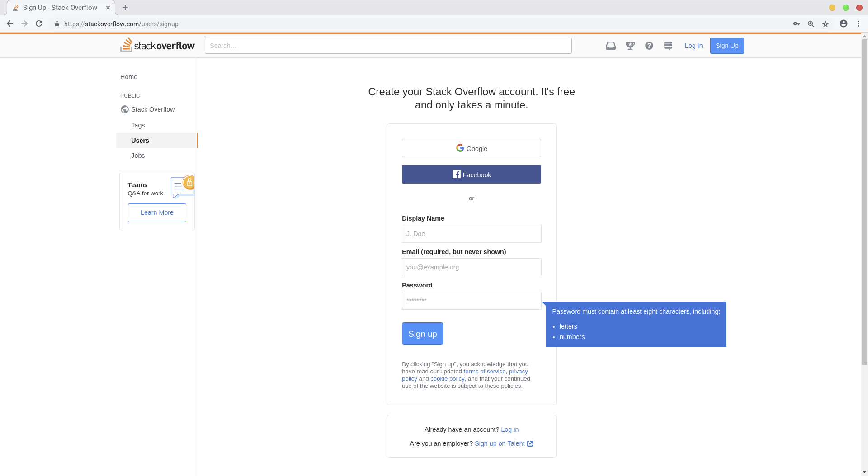Click Log In in the top bar

(x=693, y=46)
